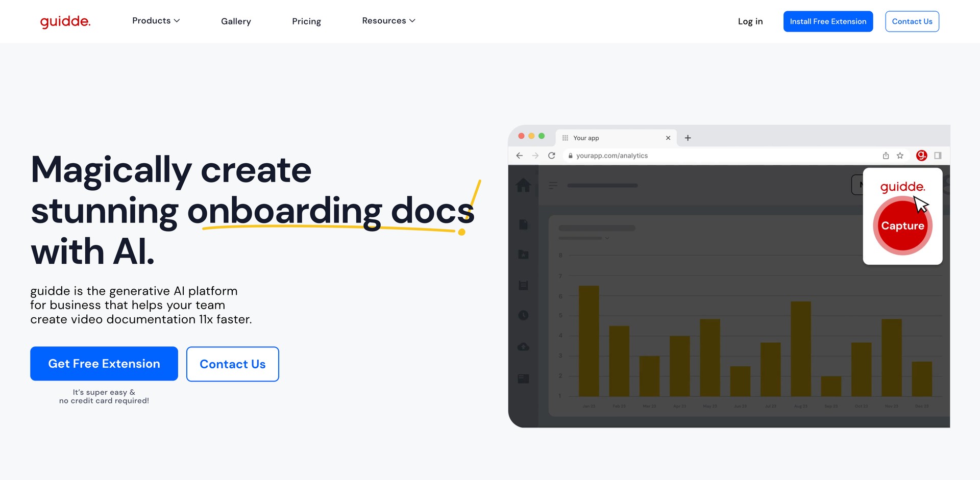
Task: Close the 'Your app' browser tab
Action: pyautogui.click(x=668, y=138)
